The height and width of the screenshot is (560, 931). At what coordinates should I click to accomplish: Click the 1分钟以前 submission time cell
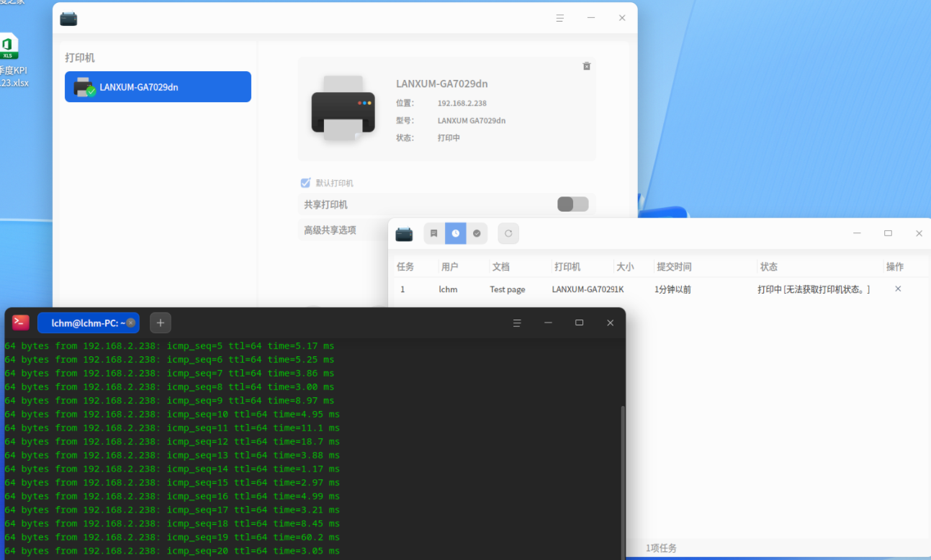(673, 289)
